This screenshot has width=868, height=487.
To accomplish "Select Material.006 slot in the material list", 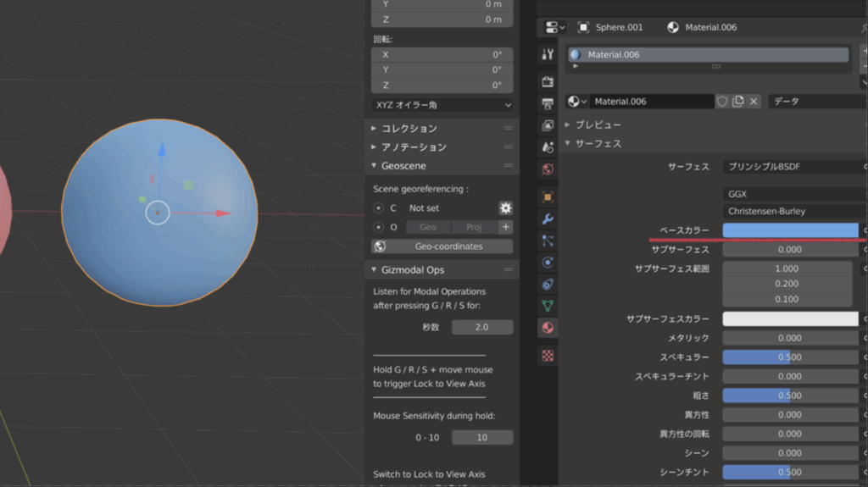I will click(707, 55).
